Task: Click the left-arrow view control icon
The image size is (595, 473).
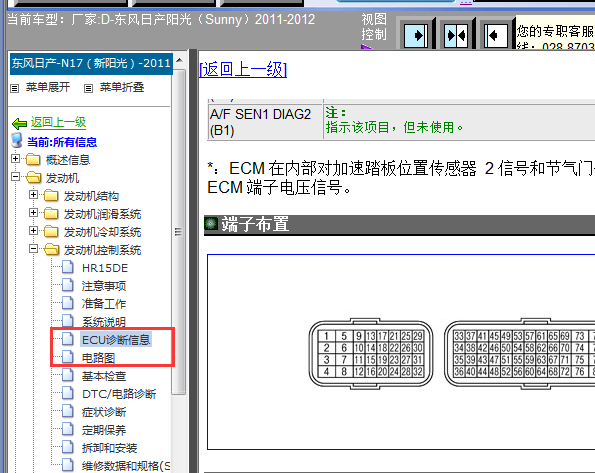Action: pyautogui.click(x=496, y=36)
